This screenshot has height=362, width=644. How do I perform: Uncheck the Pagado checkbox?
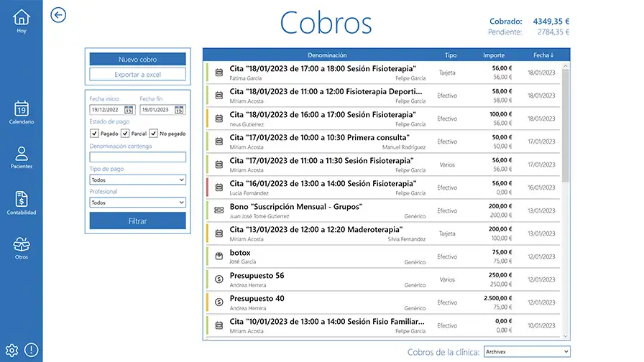[x=94, y=134]
